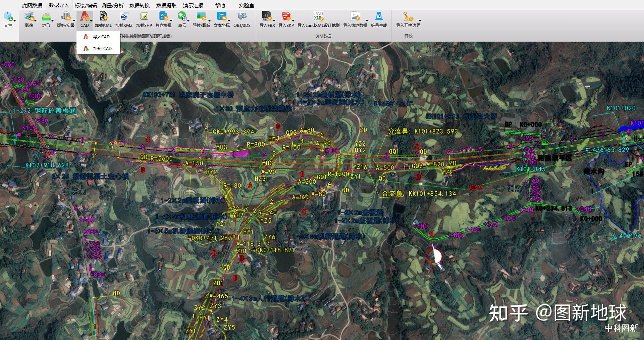Click the OBJ/3DS import icon
644x340 pixels.
coord(242,16)
